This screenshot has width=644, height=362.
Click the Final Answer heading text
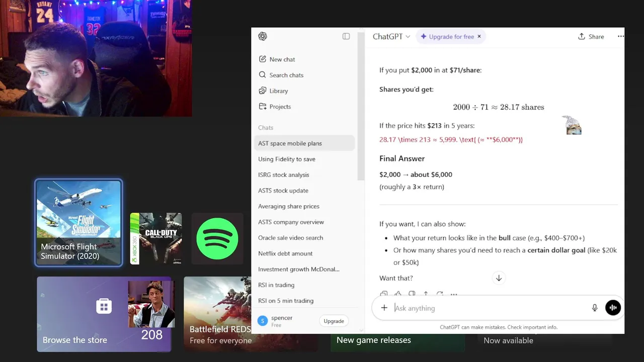tap(402, 158)
